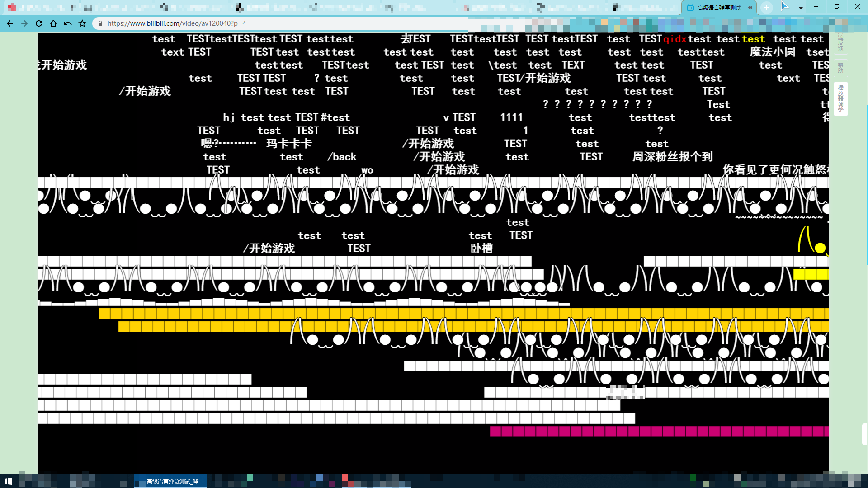The height and width of the screenshot is (488, 868).
Task: Open a new tab with plus button
Action: [767, 8]
